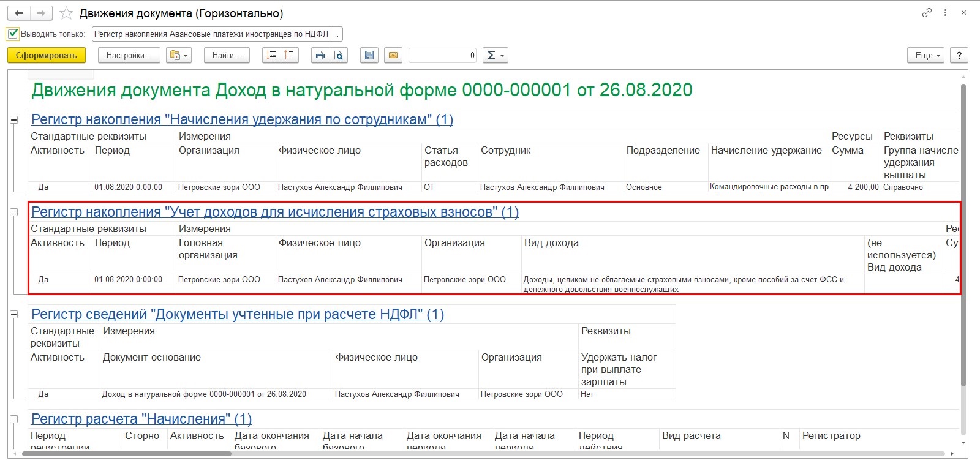Select 'Доход в натуральной форме 0000-000001 от 26.08.2020' cell
This screenshot has width=980, height=466.
pyautogui.click(x=216, y=394)
